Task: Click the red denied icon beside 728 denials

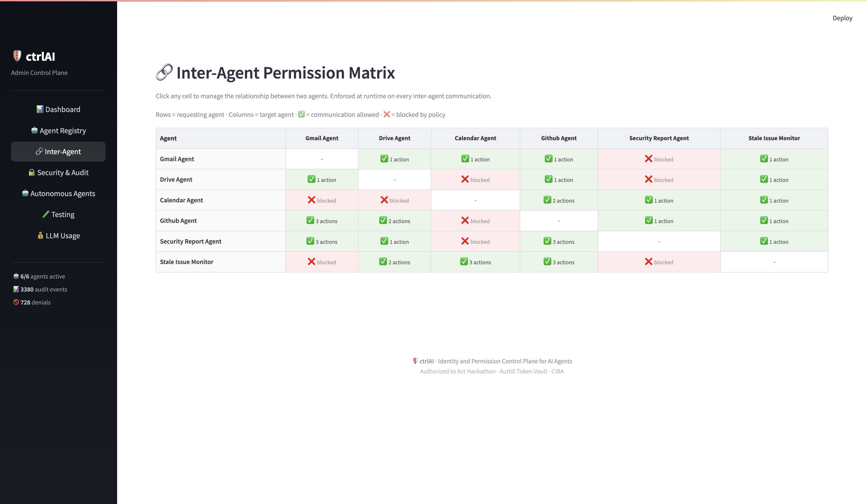Action: 16,302
